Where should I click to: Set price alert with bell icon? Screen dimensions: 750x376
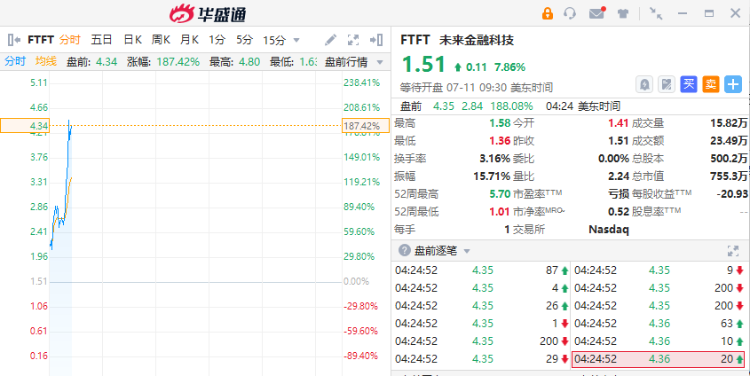(644, 85)
